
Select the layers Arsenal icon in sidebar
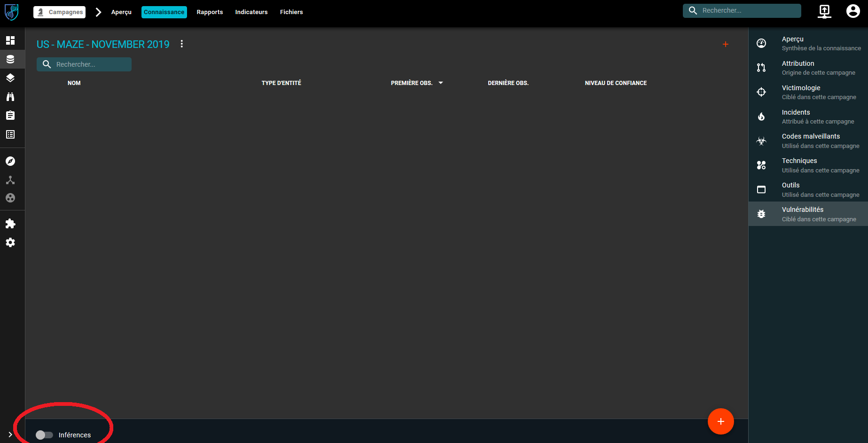pos(10,78)
